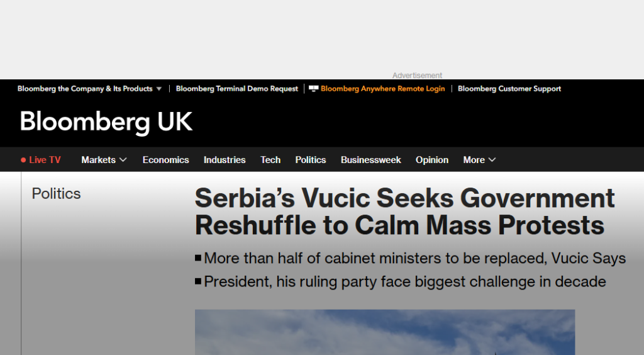Click the Serbia's Vucic article headline
The image size is (644, 355).
(404, 211)
